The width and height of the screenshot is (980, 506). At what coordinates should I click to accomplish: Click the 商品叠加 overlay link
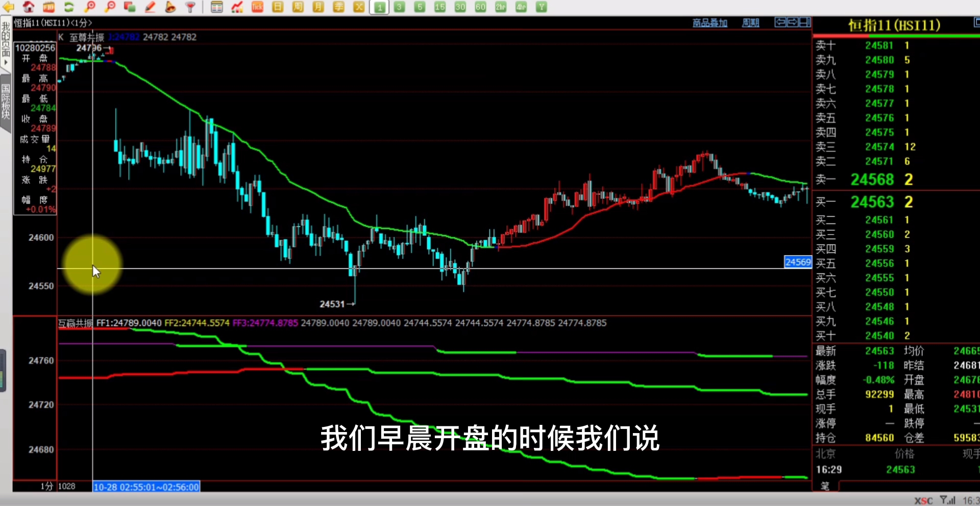click(710, 22)
